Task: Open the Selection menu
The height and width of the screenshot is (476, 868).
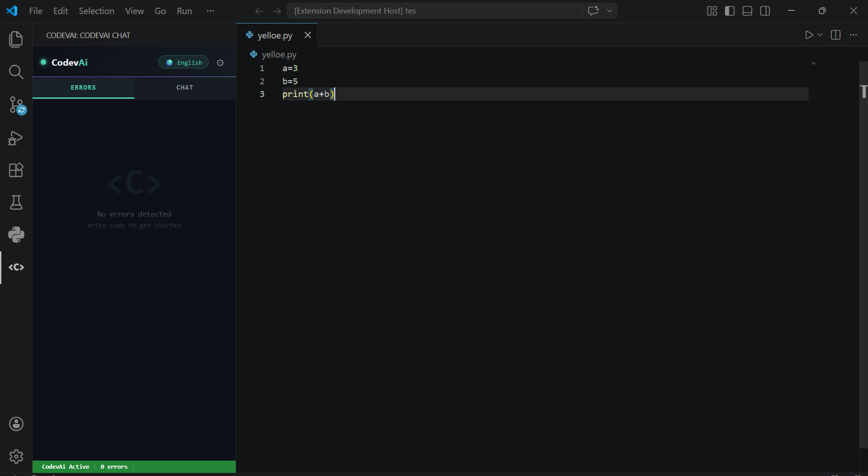Action: [x=96, y=11]
